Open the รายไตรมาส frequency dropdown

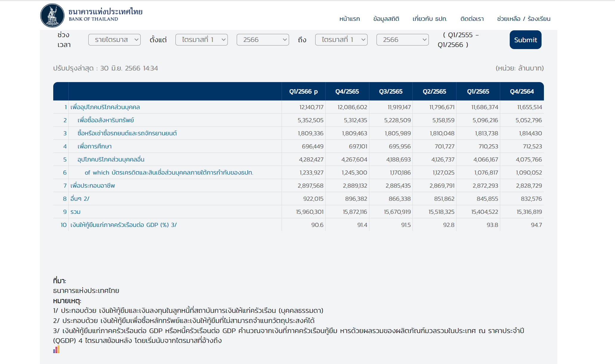point(114,40)
